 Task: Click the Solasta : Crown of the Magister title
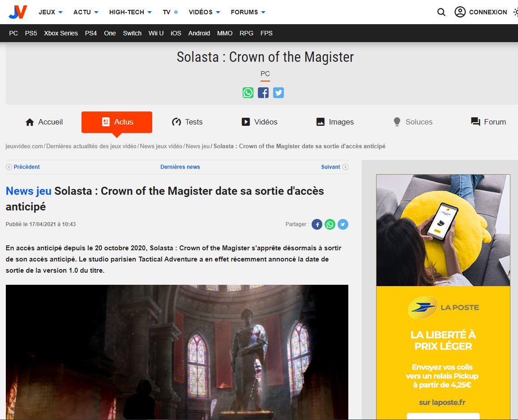265,57
